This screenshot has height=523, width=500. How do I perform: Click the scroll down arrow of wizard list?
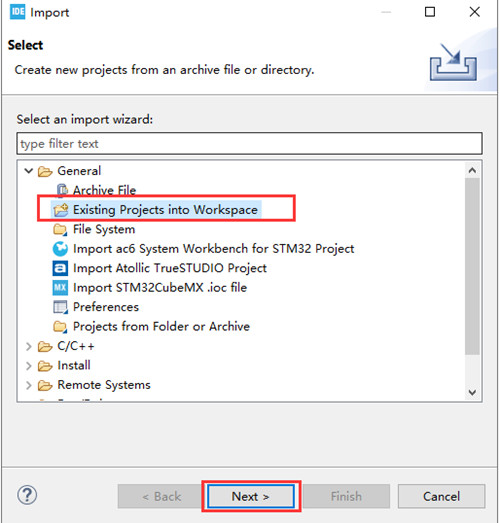472,392
